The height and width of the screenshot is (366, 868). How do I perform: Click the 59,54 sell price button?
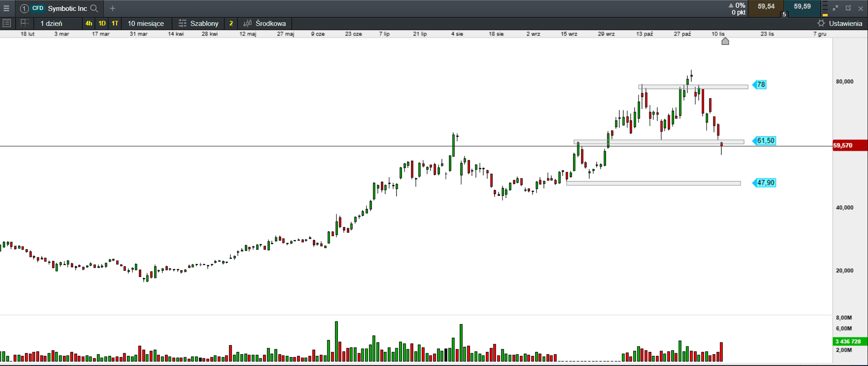(766, 7)
